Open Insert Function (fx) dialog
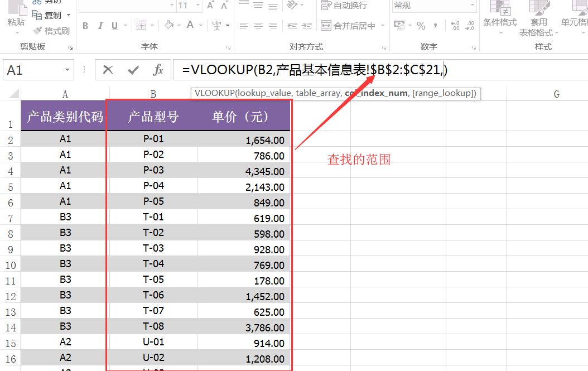Image resolution: width=588 pixels, height=371 pixels. pyautogui.click(x=158, y=70)
